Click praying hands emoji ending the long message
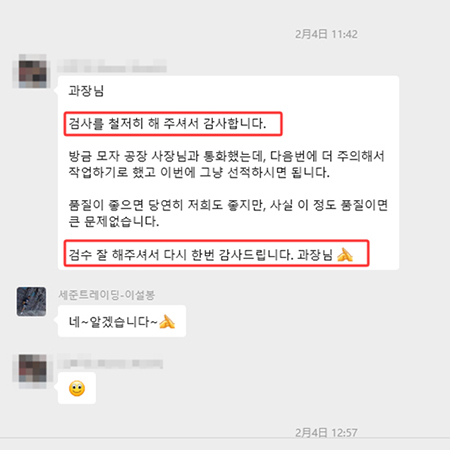This screenshot has height=450, width=450. pyautogui.click(x=345, y=255)
